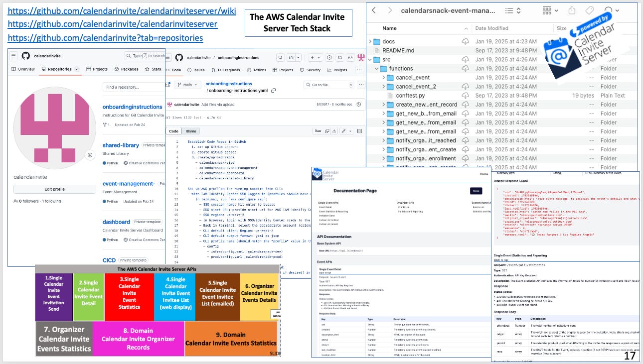Expand the create_new...ent_record folder
643x364 pixels.
(x=383, y=104)
